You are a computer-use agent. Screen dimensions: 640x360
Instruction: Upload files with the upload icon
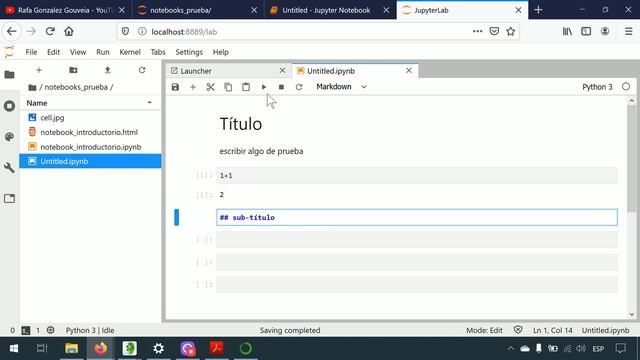click(x=107, y=70)
